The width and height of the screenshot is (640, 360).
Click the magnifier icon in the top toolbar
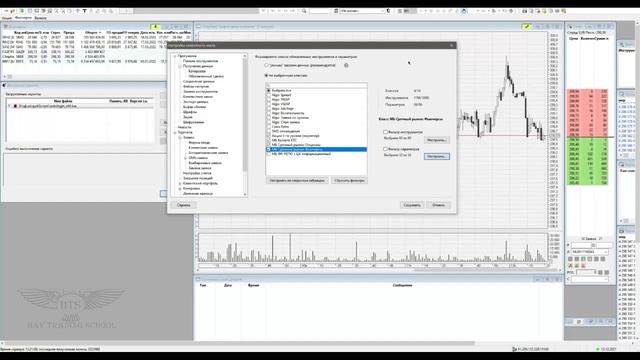pyautogui.click(x=304, y=11)
